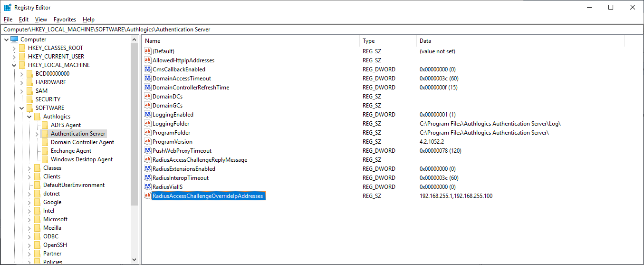Click the RadiusExtensionsEnabled DWORD icon
Image resolution: width=644 pixels, height=265 pixels.
tap(147, 169)
